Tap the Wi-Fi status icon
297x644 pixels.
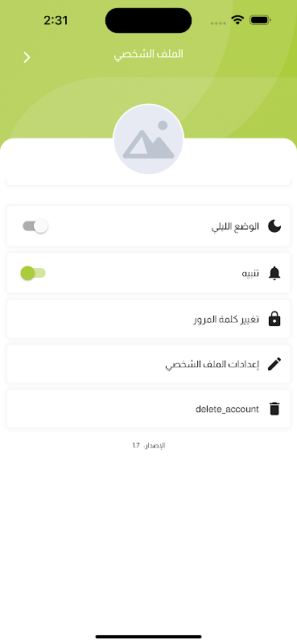[x=237, y=19]
